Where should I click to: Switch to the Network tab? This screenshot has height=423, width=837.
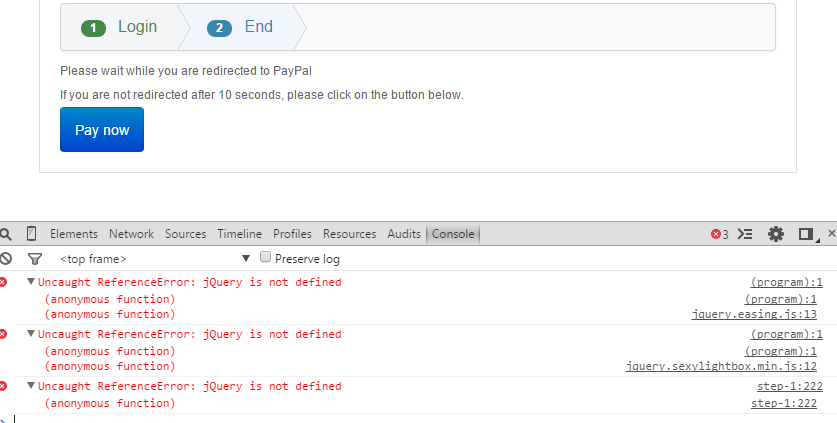coord(131,234)
